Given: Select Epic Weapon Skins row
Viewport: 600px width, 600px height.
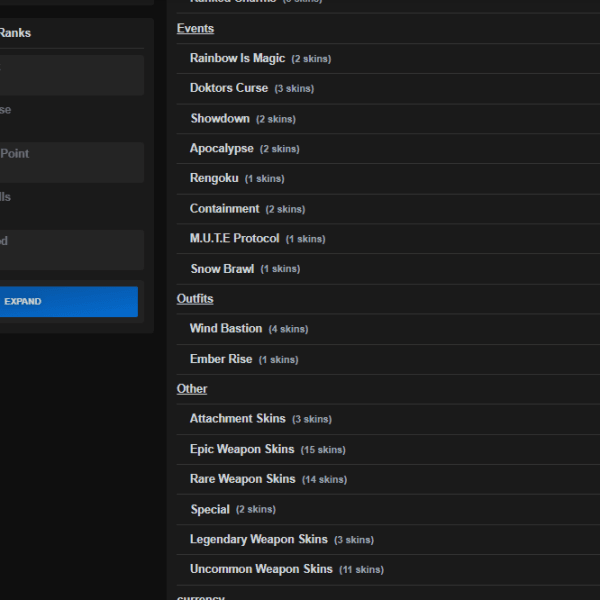Looking at the screenshot, I should (x=388, y=449).
